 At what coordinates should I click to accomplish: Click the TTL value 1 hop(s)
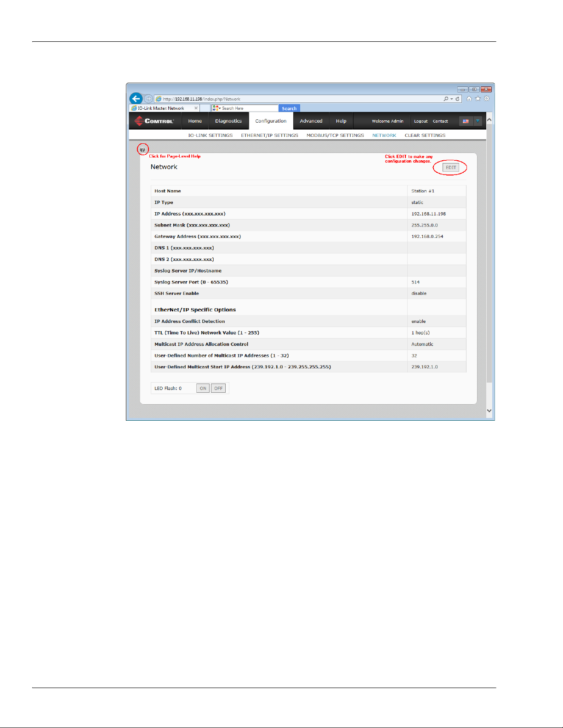(421, 333)
